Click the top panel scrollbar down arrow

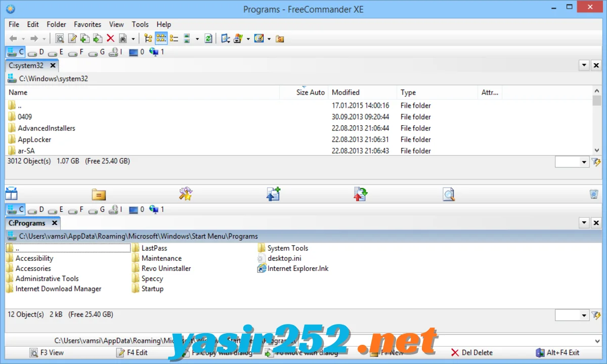click(597, 151)
